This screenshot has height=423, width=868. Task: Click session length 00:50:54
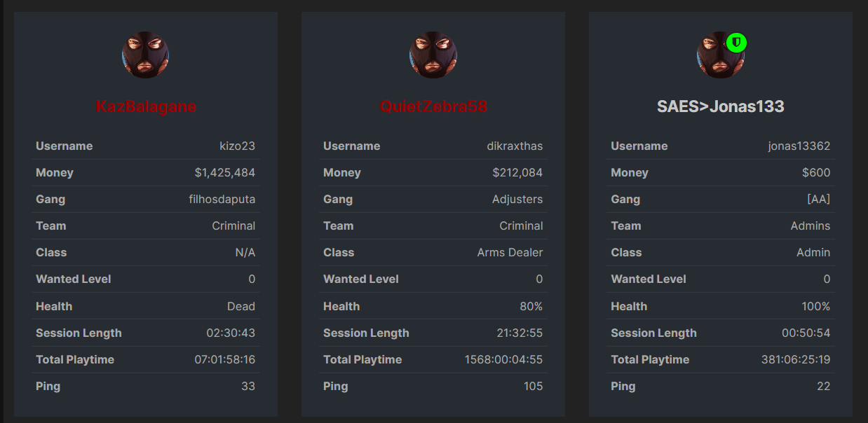pos(806,333)
